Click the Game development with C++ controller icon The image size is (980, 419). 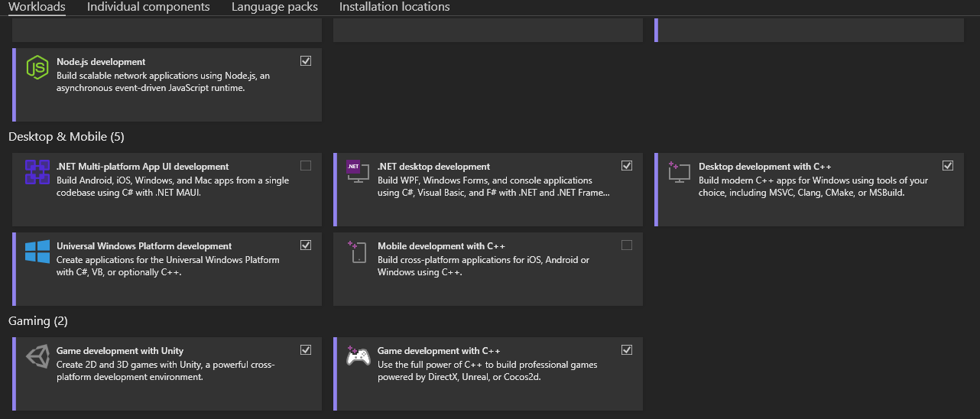pos(358,356)
